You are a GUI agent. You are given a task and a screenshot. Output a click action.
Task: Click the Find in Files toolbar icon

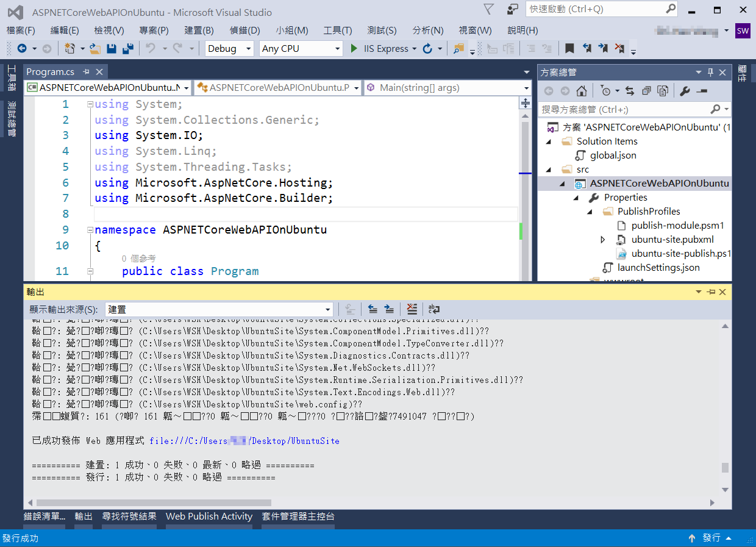pos(458,48)
